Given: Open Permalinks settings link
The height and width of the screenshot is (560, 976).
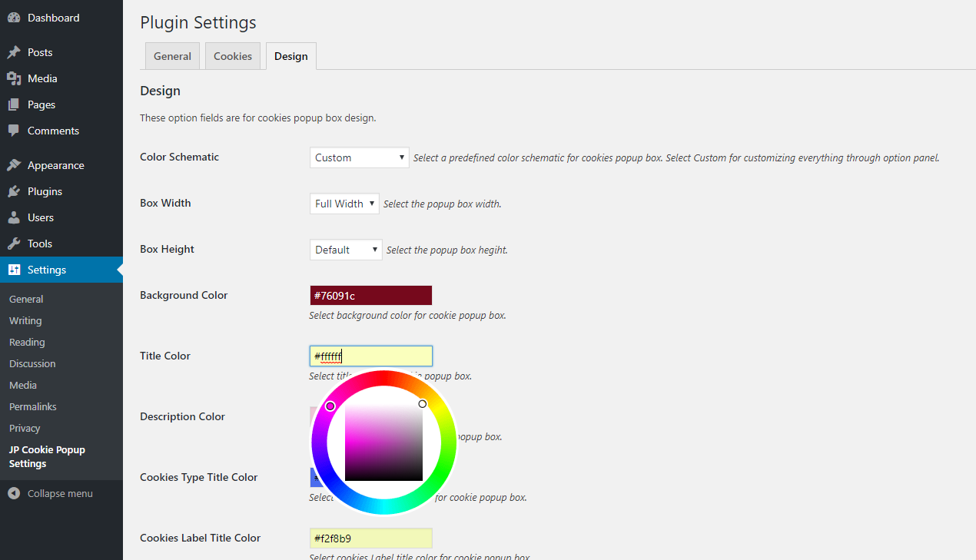Looking at the screenshot, I should click(33, 406).
